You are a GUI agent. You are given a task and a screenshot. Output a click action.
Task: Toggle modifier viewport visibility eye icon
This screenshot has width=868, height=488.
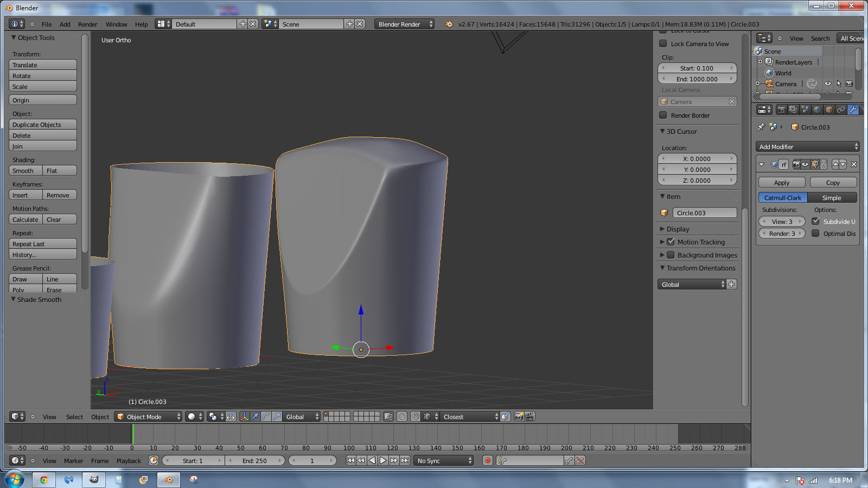(x=805, y=164)
